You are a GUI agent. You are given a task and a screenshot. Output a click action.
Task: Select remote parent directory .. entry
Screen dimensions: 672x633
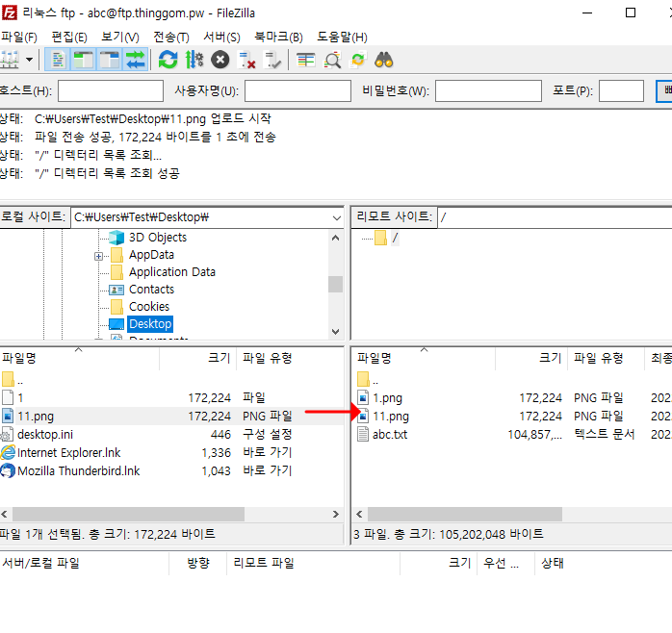pyautogui.click(x=512, y=379)
